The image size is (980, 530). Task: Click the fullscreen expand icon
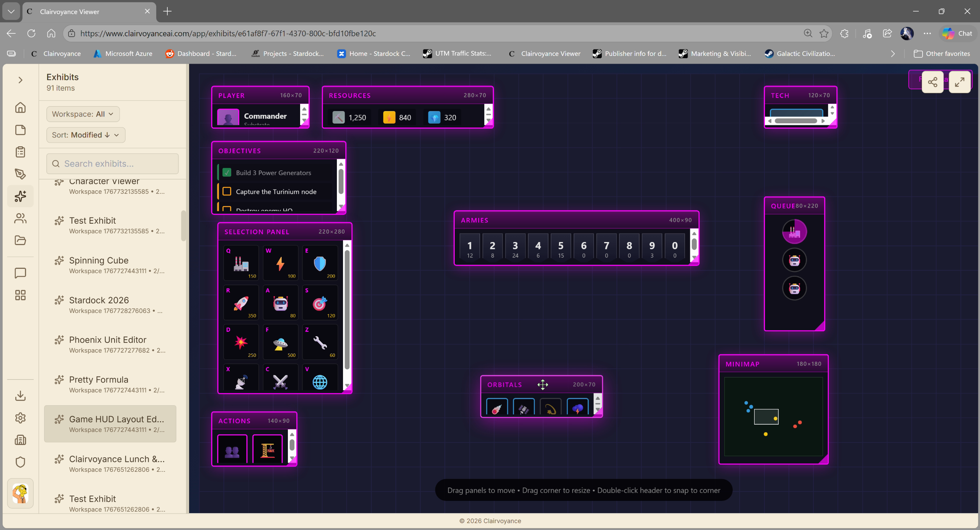click(959, 82)
